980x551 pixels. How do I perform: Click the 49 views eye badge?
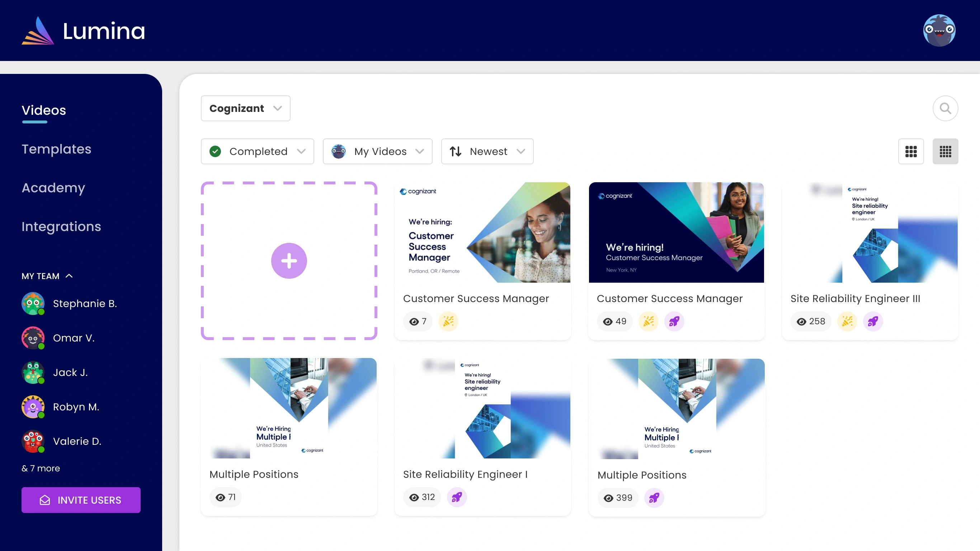click(614, 321)
